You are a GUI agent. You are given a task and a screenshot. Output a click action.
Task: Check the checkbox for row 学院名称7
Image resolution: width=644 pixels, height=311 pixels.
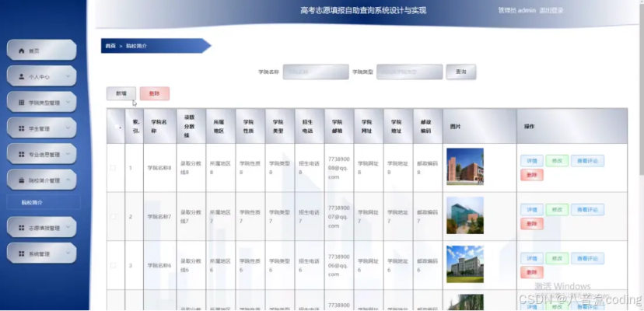(113, 216)
